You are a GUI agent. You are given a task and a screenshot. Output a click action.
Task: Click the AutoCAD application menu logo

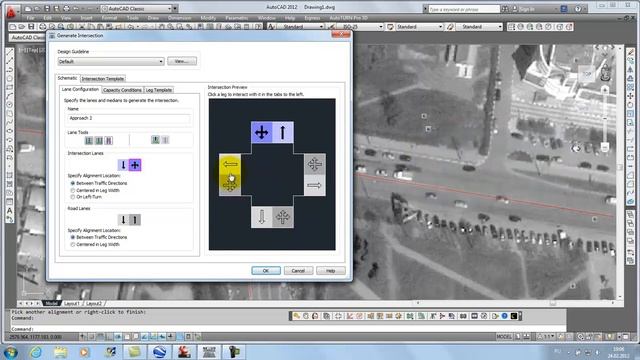11,11
